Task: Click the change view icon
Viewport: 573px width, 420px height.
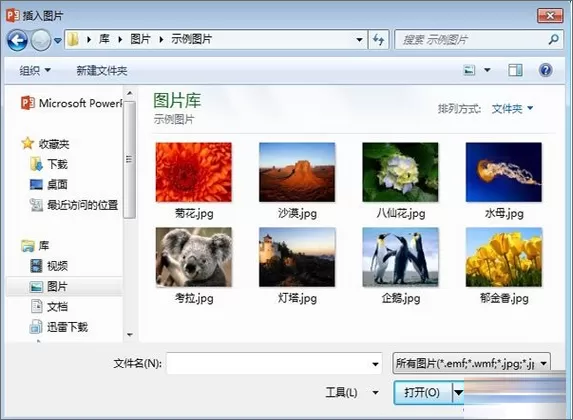Action: tap(469, 70)
